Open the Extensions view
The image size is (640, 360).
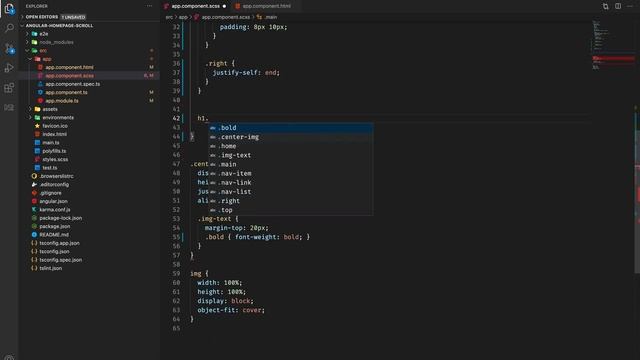click(9, 87)
